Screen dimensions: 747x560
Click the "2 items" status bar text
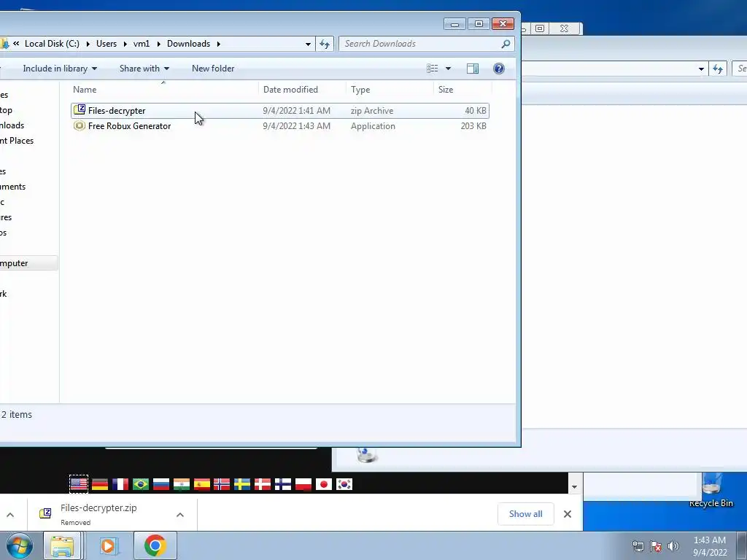pyautogui.click(x=17, y=415)
